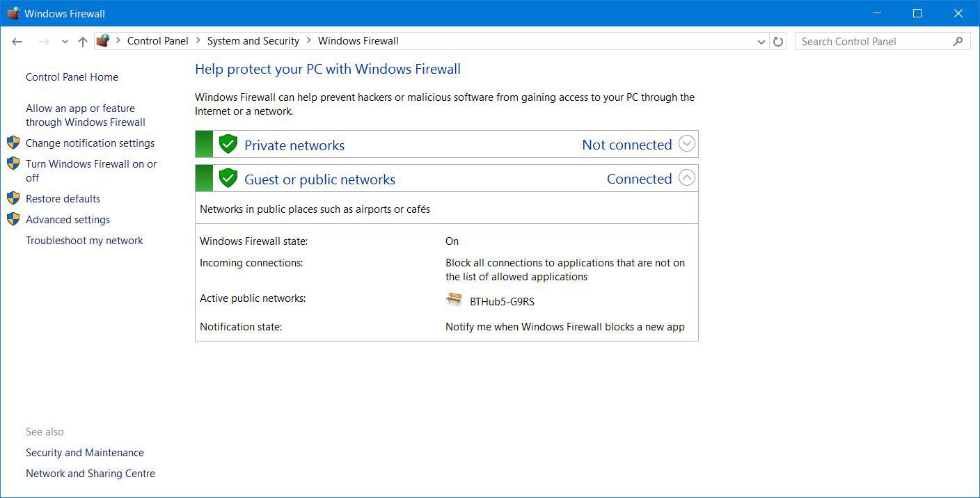This screenshot has width=980, height=498.
Task: Click the Incoming connections label
Action: [x=251, y=263]
